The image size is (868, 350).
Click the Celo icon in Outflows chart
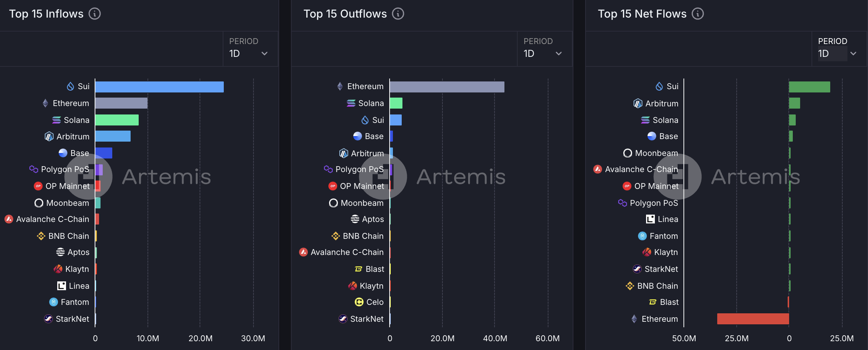[x=359, y=302]
